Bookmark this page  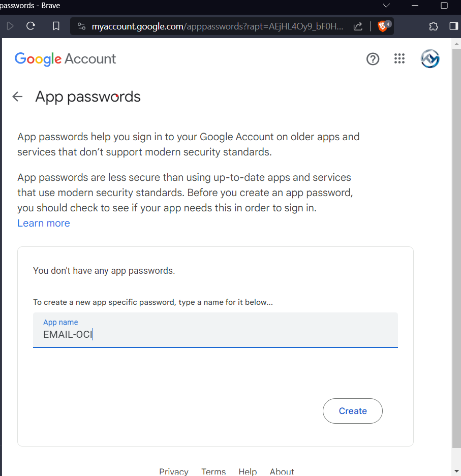coord(56,26)
